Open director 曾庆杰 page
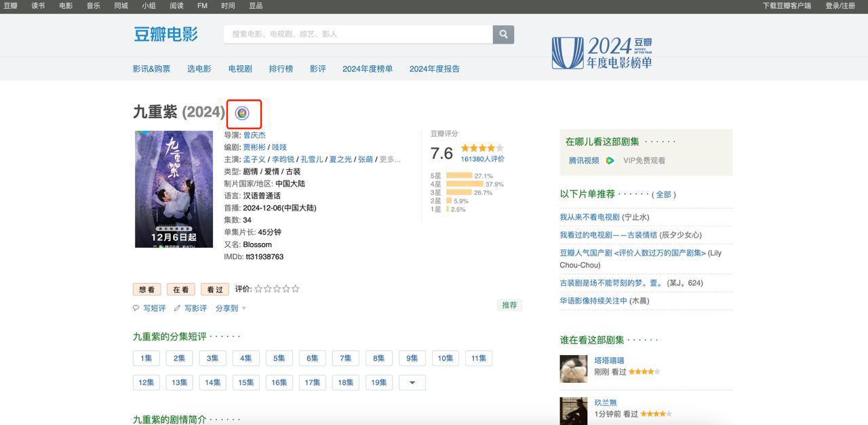868x425 pixels. pyautogui.click(x=254, y=135)
